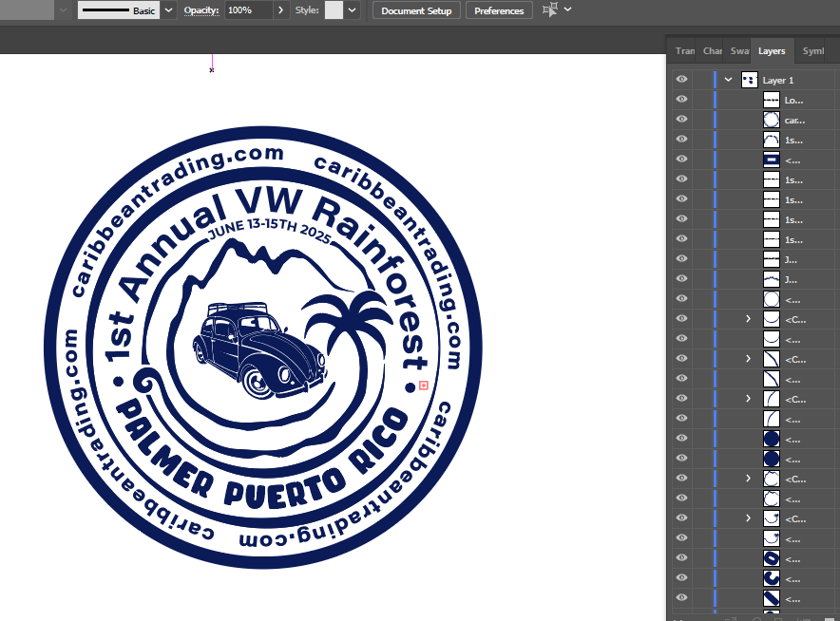The width and height of the screenshot is (840, 621).
Task: Hide the 'Lo...' sublayer using its eye
Action: tap(681, 99)
